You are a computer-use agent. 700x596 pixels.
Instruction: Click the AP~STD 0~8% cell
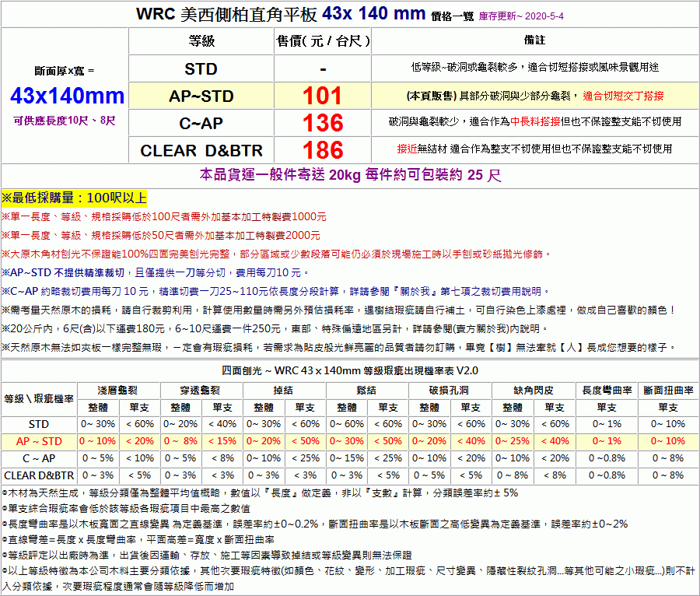(180, 441)
